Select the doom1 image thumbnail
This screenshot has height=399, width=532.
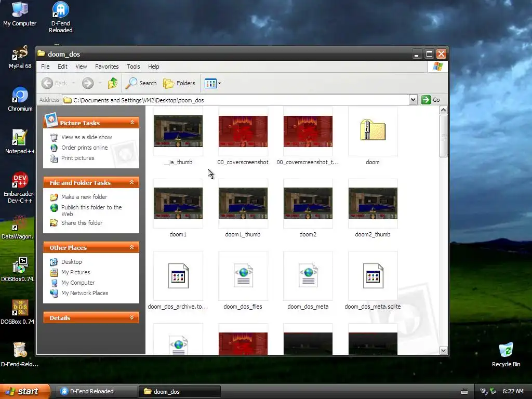pyautogui.click(x=178, y=204)
